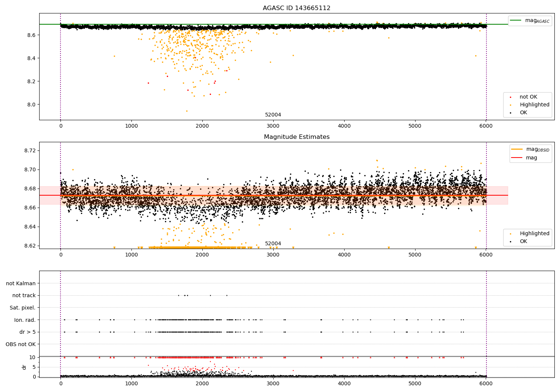560x392 pixels.
Task: Click the 'OBS not OK' axis label
Action: click(x=21, y=344)
